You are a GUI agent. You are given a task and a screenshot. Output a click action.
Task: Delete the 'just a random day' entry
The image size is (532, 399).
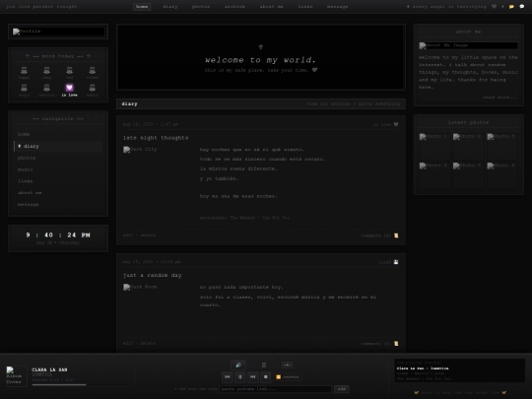[148, 344]
